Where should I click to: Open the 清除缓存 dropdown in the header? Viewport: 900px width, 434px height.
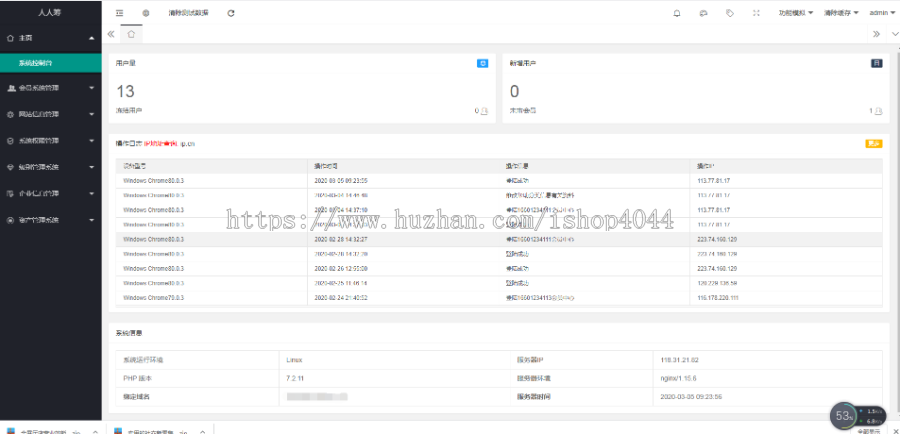[841, 13]
